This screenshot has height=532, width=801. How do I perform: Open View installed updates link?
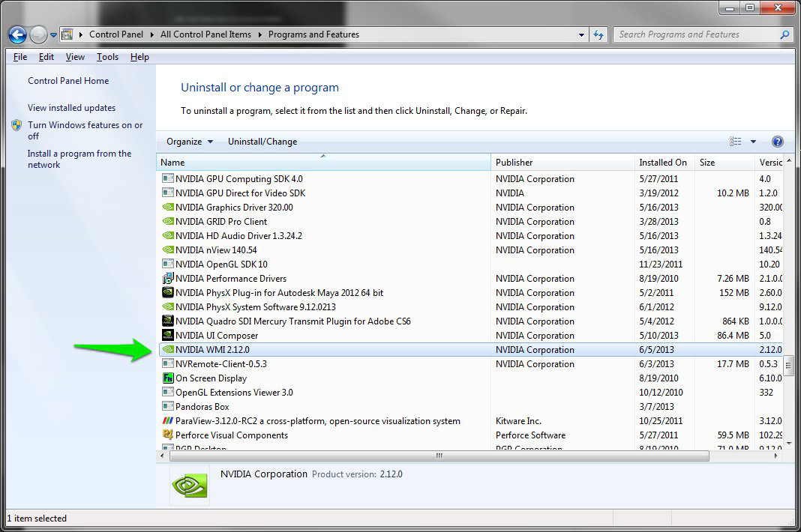(x=71, y=108)
